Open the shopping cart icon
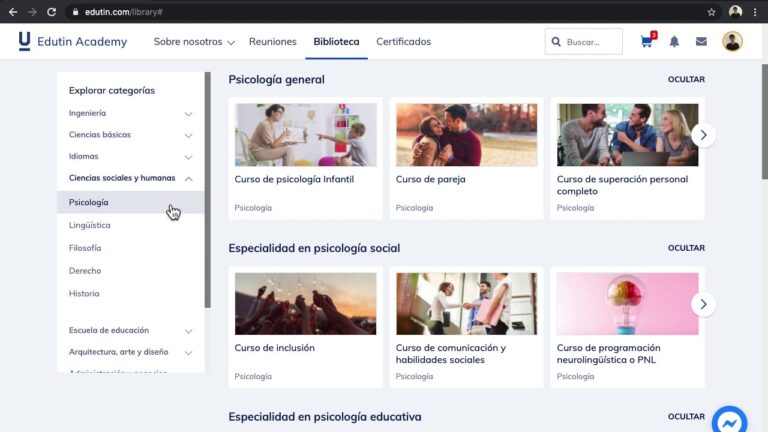Viewport: 768px width, 432px height. [x=648, y=41]
